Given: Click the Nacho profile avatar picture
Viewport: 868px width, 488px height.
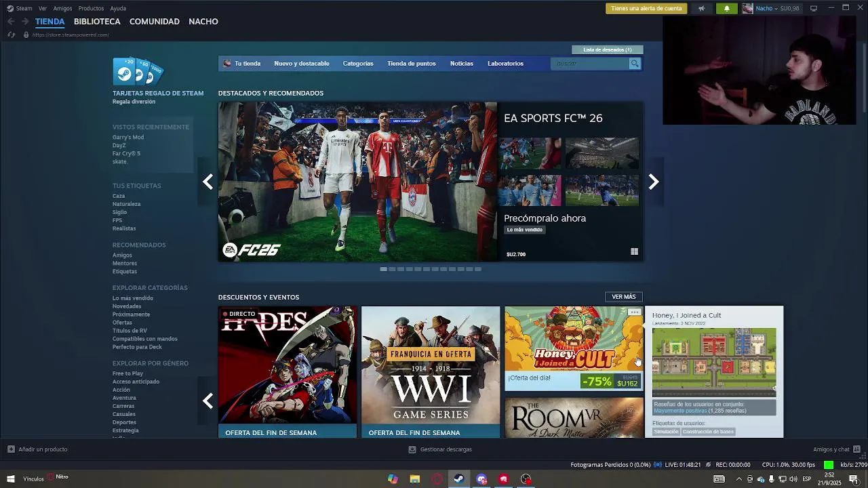Looking at the screenshot, I should pos(748,8).
